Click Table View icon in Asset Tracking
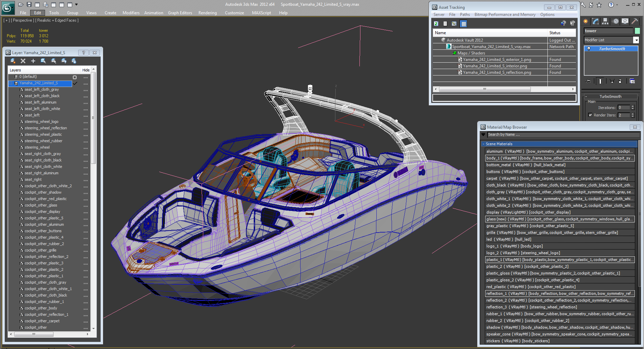Viewport: 644px width, 349px height. coord(464,24)
